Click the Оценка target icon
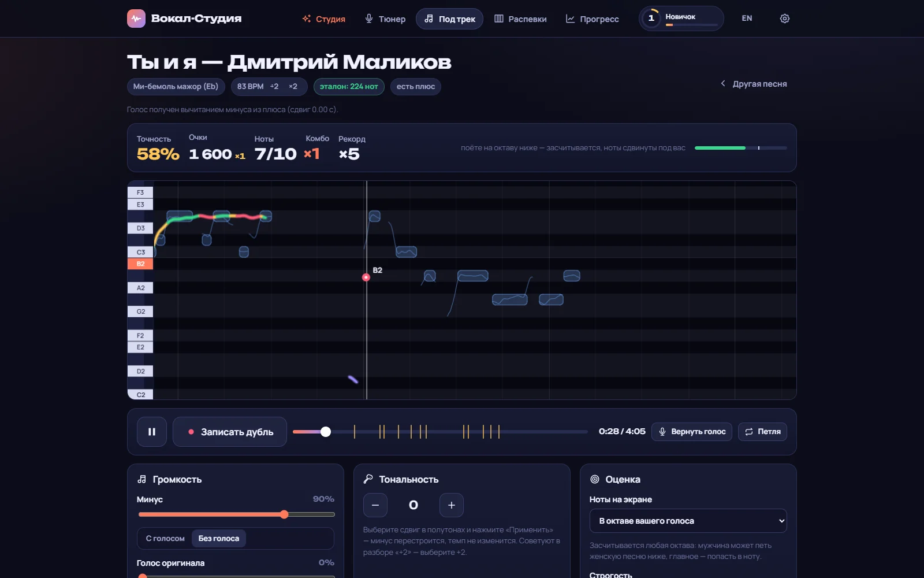The height and width of the screenshot is (578, 924). click(x=595, y=479)
